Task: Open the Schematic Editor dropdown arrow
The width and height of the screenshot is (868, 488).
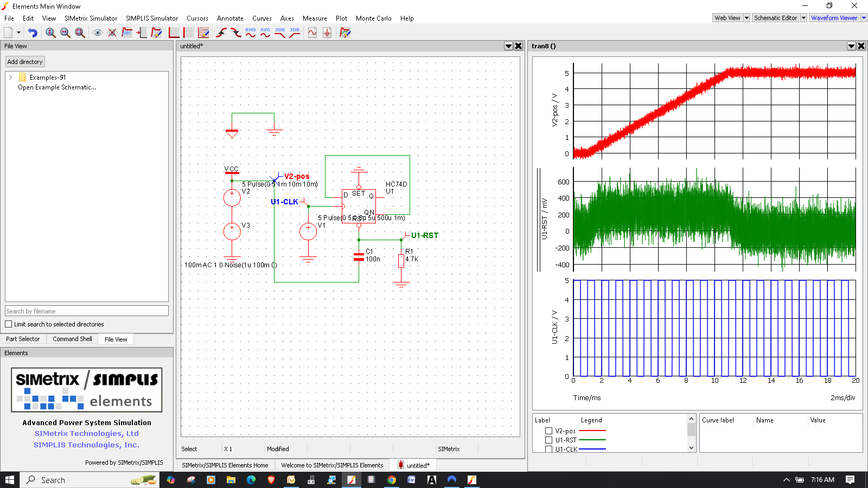Action: pyautogui.click(x=803, y=18)
